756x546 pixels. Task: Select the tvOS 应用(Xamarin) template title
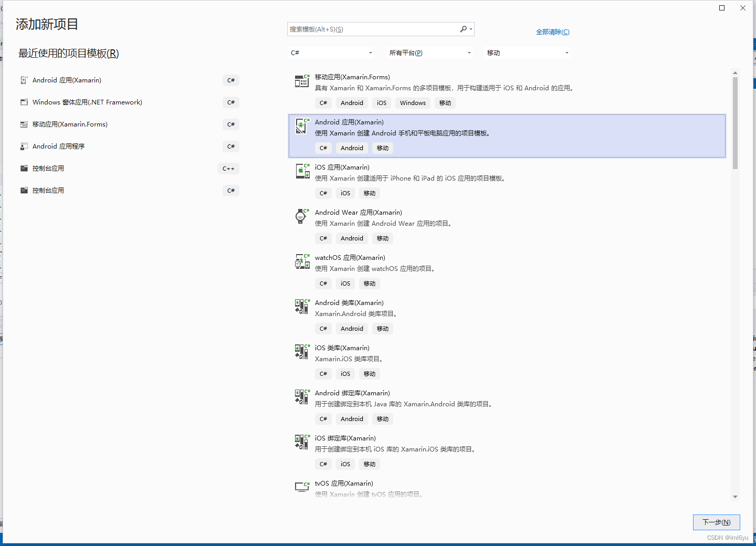[x=344, y=484]
